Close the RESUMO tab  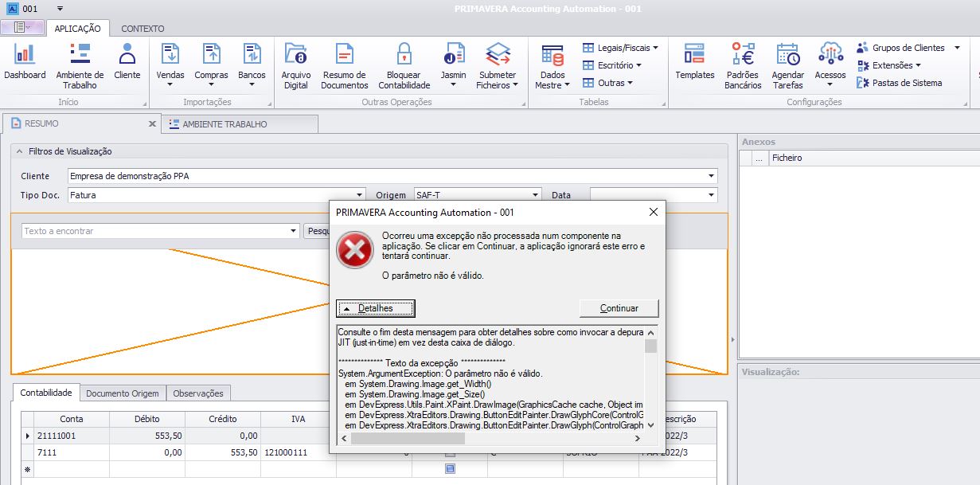152,123
